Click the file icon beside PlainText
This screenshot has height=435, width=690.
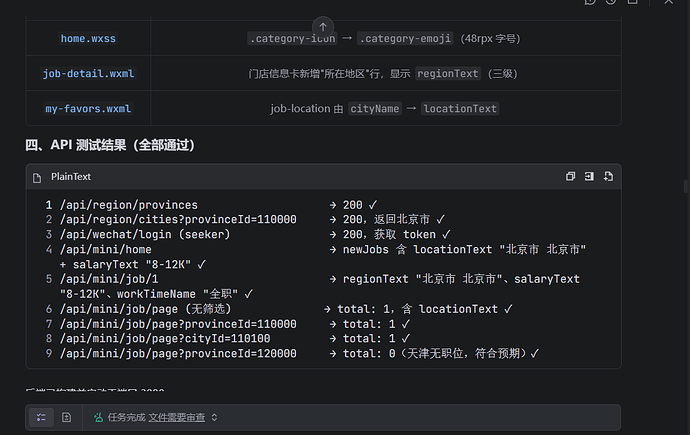pyautogui.click(x=37, y=177)
